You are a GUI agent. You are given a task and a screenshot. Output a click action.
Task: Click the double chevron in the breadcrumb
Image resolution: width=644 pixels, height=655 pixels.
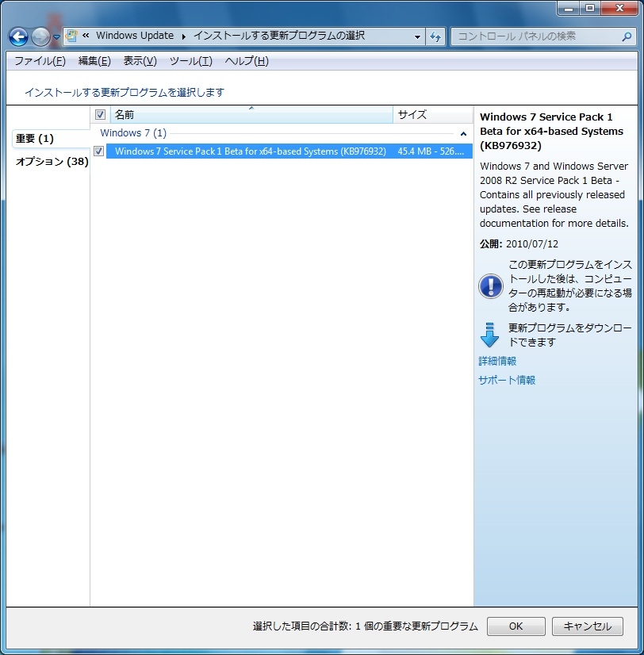point(86,36)
